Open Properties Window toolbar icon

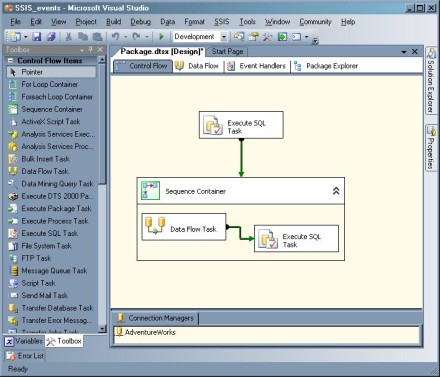[253, 36]
